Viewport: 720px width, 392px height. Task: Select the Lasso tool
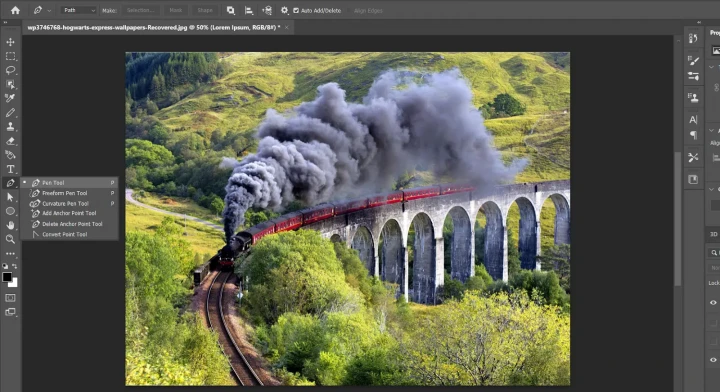point(10,70)
